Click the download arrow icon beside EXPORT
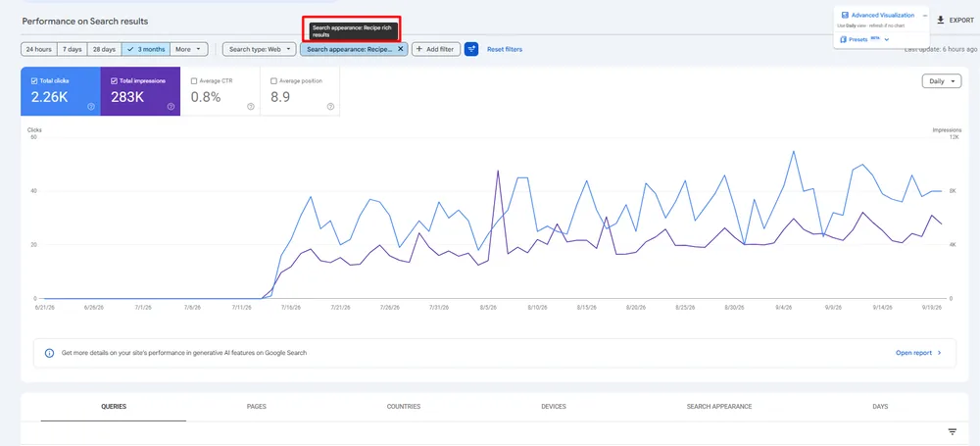The image size is (980, 446). [x=941, y=20]
